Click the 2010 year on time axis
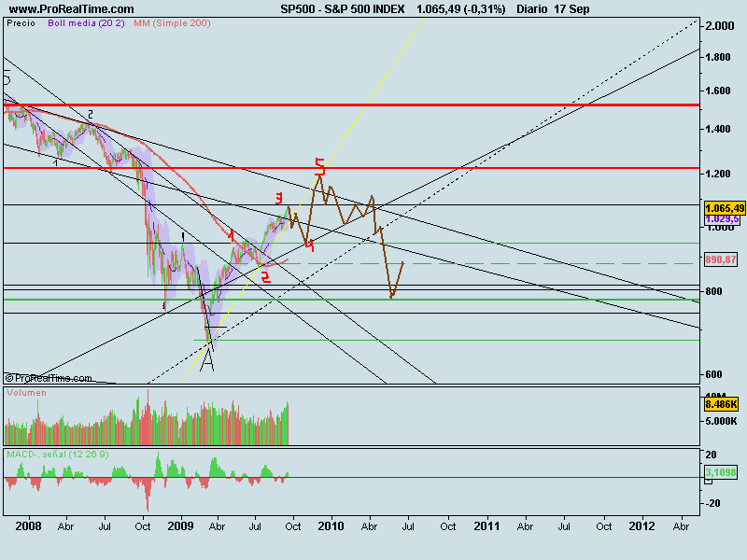The image size is (747, 560). point(331,525)
